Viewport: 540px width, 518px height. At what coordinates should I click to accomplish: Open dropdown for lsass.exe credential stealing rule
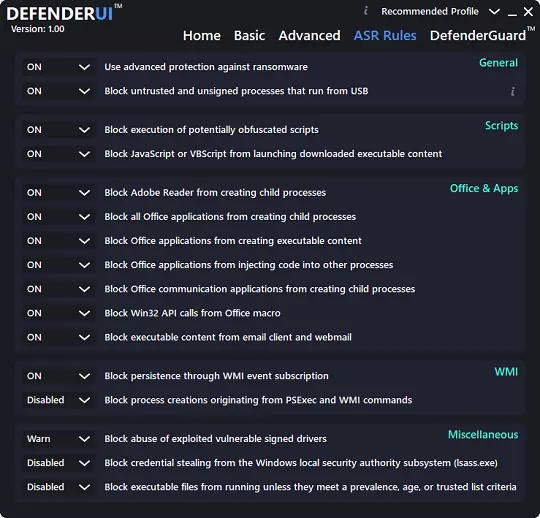coord(59,463)
